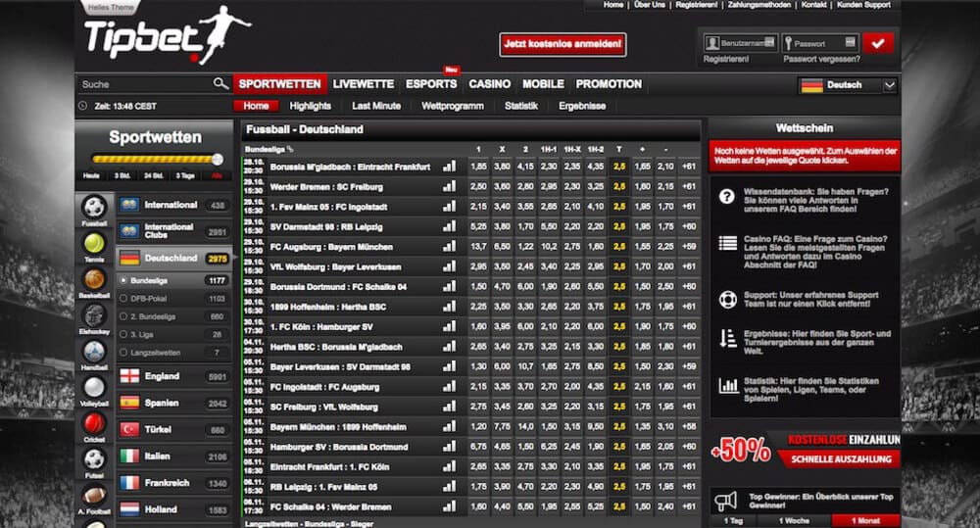Open the SPORTWETTEN main tab
This screenshot has height=528, width=980.
279,83
